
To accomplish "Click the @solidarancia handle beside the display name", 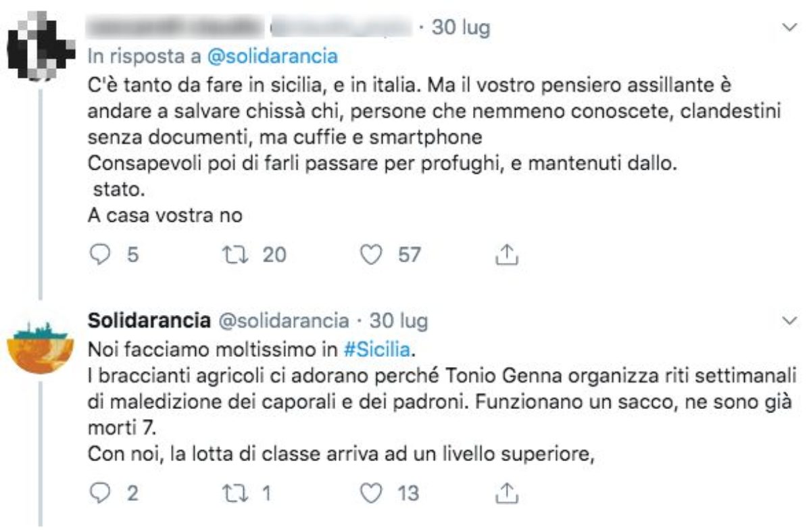I will tap(281, 320).
